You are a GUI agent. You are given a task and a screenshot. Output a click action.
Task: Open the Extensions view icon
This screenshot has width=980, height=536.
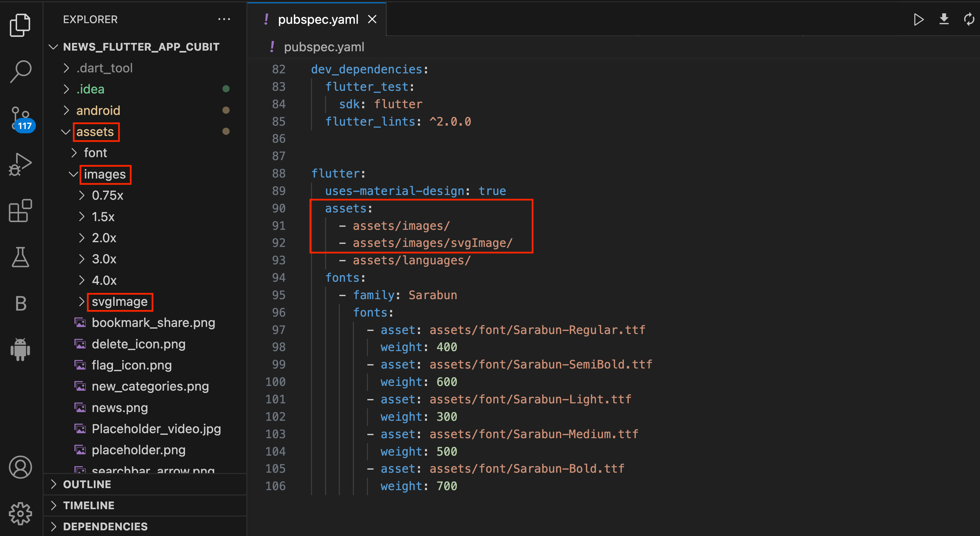click(20, 210)
